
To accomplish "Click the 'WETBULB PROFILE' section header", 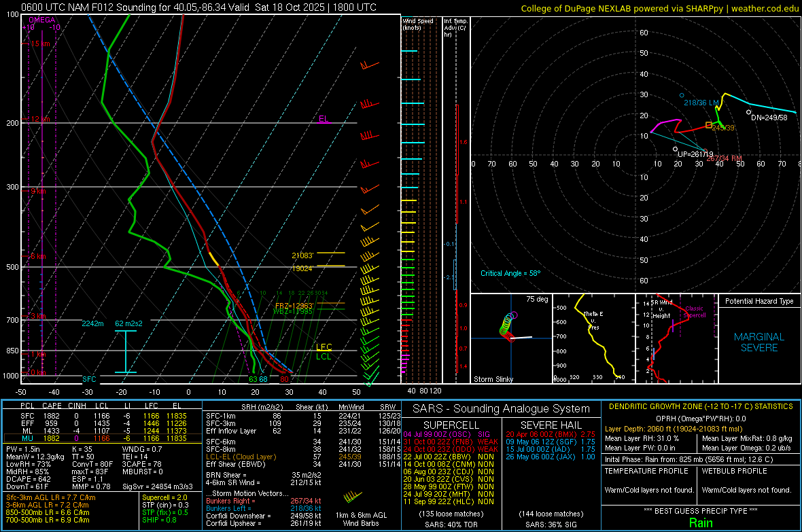I will point(734,471).
